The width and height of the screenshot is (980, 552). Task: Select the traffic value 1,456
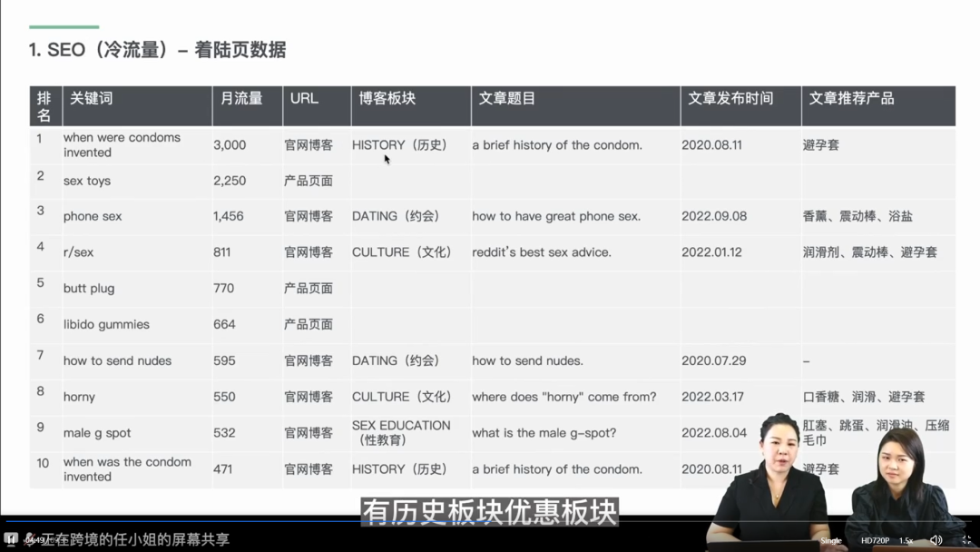(x=228, y=216)
